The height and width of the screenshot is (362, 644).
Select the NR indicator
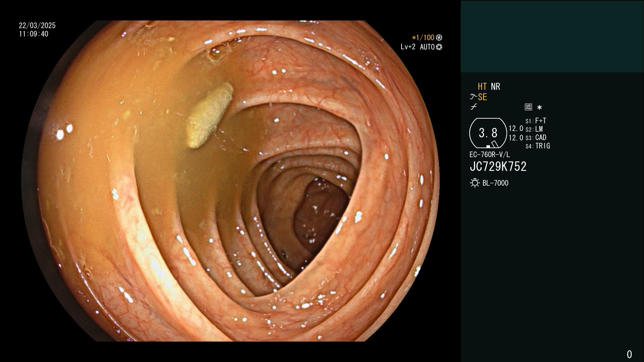495,86
